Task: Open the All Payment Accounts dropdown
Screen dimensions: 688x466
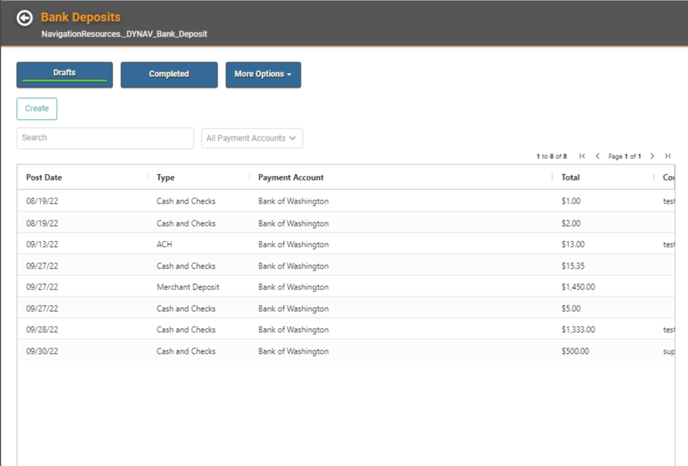Action: pos(252,138)
